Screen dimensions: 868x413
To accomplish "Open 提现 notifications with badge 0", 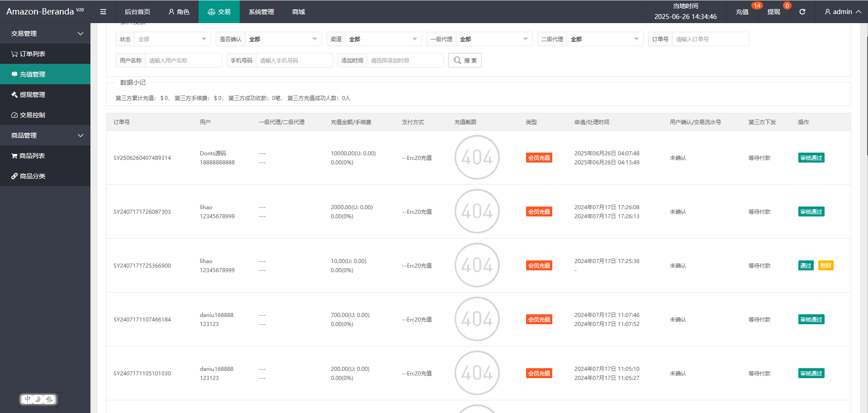I will (774, 12).
